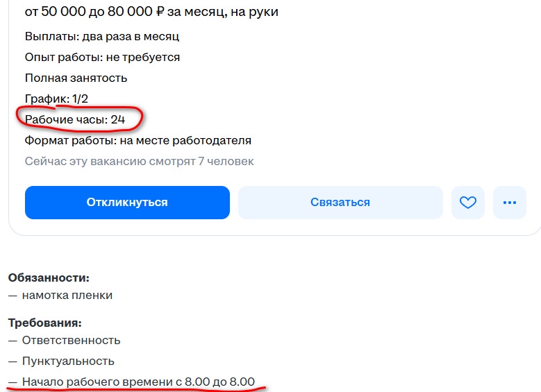Open the three-dots more options menu
This screenshot has height=392, width=541.
510,203
